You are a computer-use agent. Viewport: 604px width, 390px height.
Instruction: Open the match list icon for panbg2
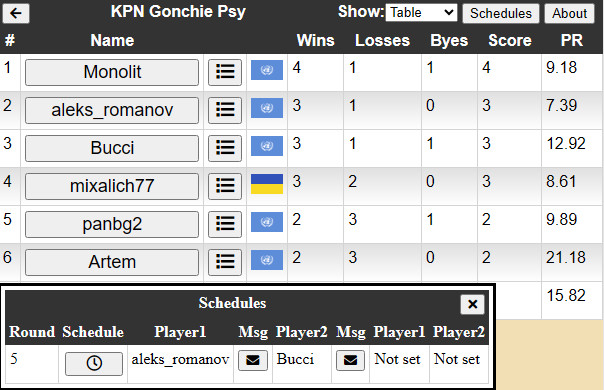tap(225, 224)
